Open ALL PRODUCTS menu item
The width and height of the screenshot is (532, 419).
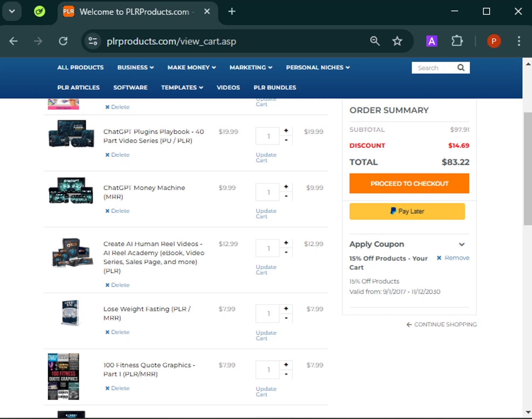(x=81, y=67)
